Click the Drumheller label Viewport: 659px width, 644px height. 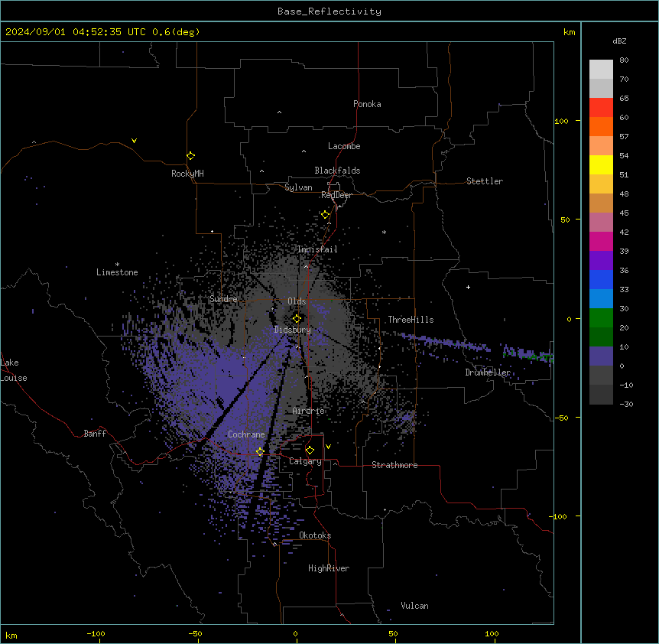(x=488, y=372)
